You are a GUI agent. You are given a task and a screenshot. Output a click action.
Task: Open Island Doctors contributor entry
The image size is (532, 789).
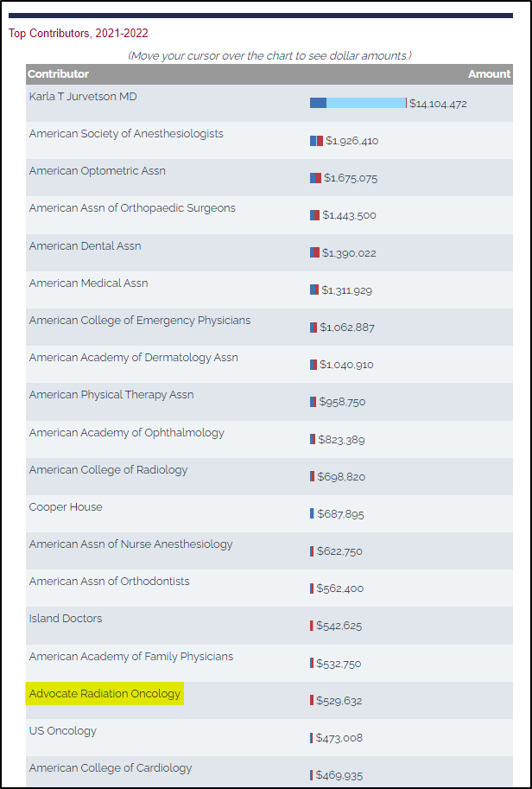(x=66, y=619)
